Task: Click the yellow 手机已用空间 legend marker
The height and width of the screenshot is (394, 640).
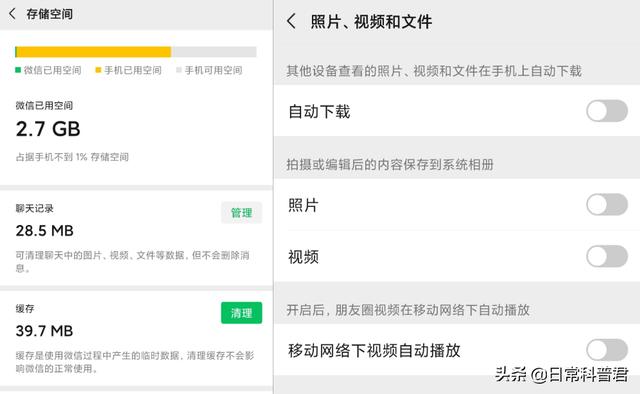Action: [x=98, y=70]
